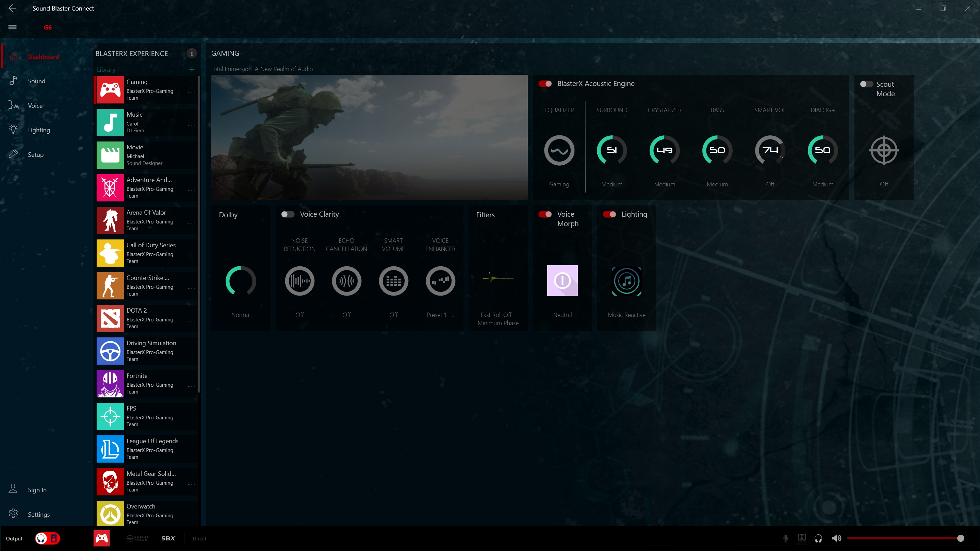The height and width of the screenshot is (551, 980).
Task: Select the Direct output mode button
Action: 199,538
